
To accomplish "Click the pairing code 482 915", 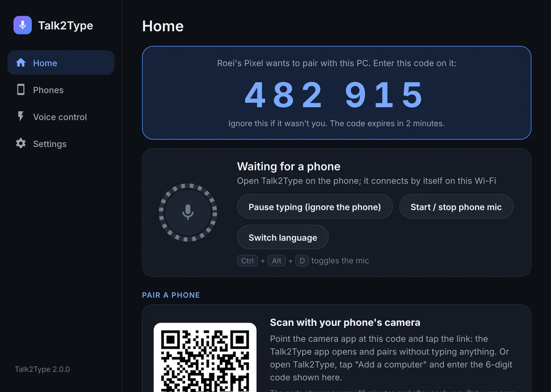I will pyautogui.click(x=335, y=95).
